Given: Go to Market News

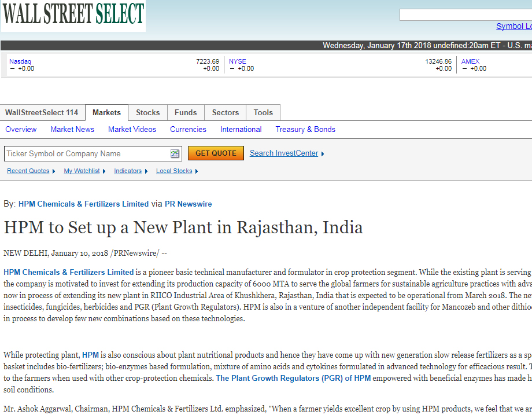Looking at the screenshot, I should pos(72,130).
